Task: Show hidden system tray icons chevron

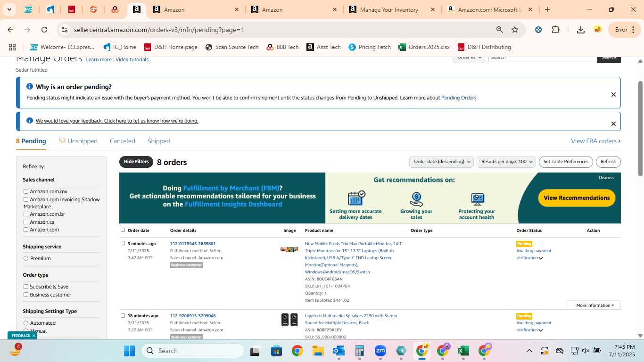Action: point(529,351)
